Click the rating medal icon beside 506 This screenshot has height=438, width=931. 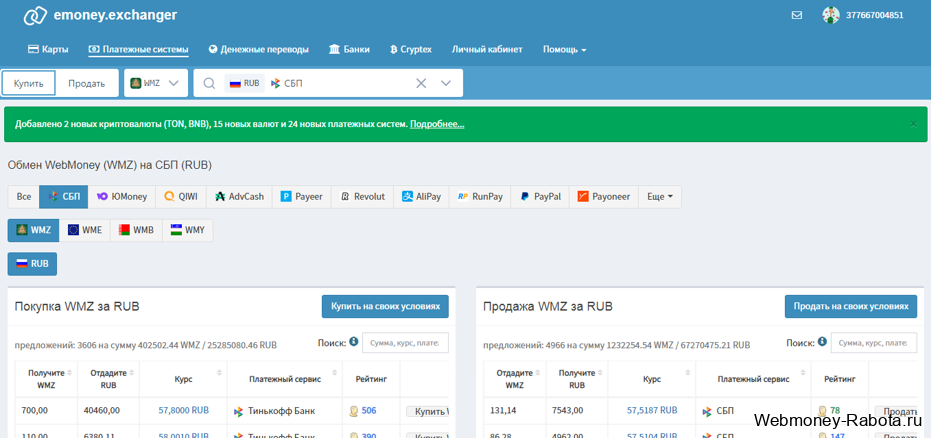[353, 411]
